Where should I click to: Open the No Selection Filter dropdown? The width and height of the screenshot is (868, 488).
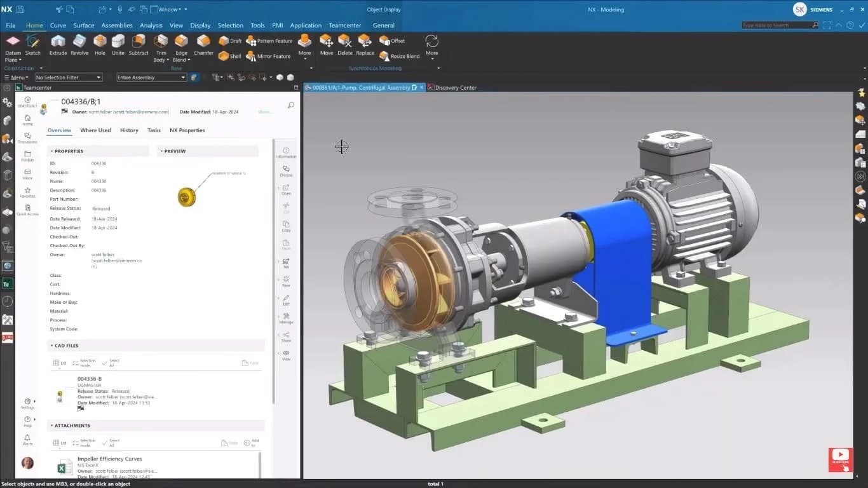(x=68, y=78)
